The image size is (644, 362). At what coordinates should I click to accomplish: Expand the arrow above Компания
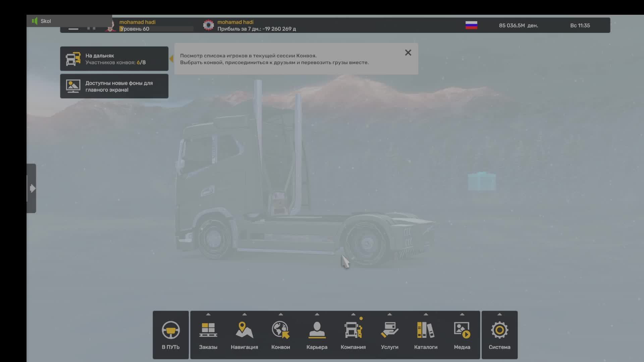tap(353, 314)
